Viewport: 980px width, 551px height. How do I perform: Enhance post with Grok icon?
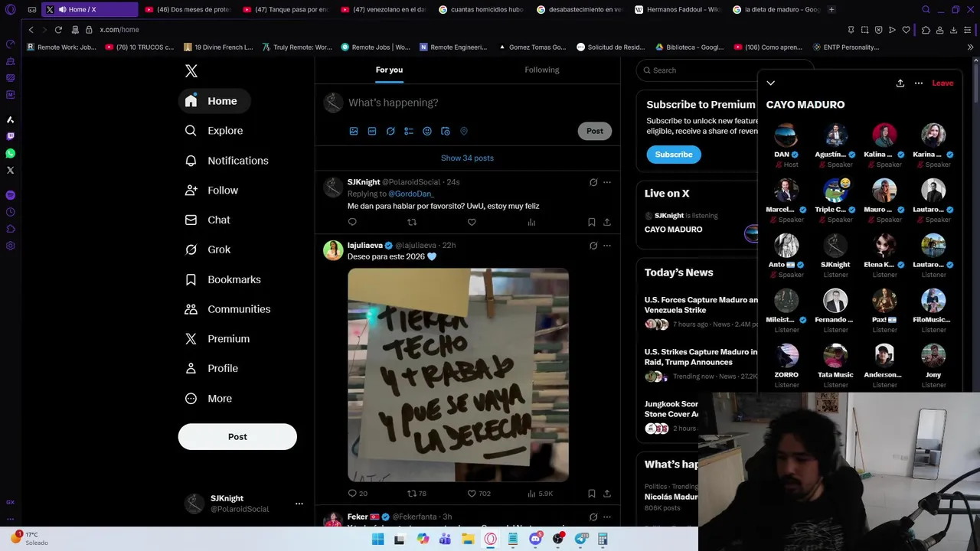(390, 131)
